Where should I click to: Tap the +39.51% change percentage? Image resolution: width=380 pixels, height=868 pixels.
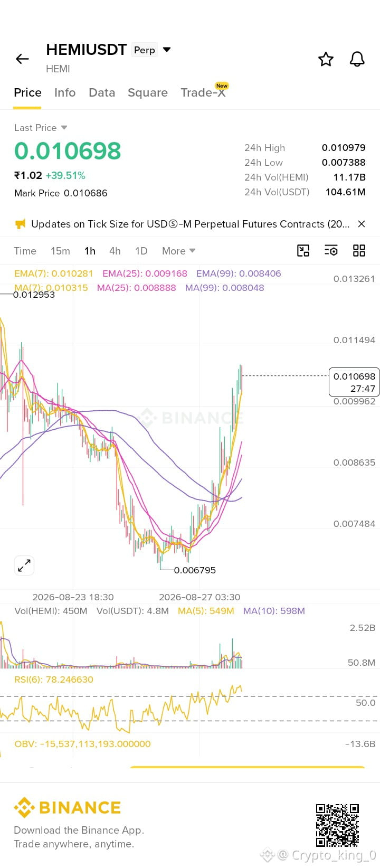pos(65,176)
